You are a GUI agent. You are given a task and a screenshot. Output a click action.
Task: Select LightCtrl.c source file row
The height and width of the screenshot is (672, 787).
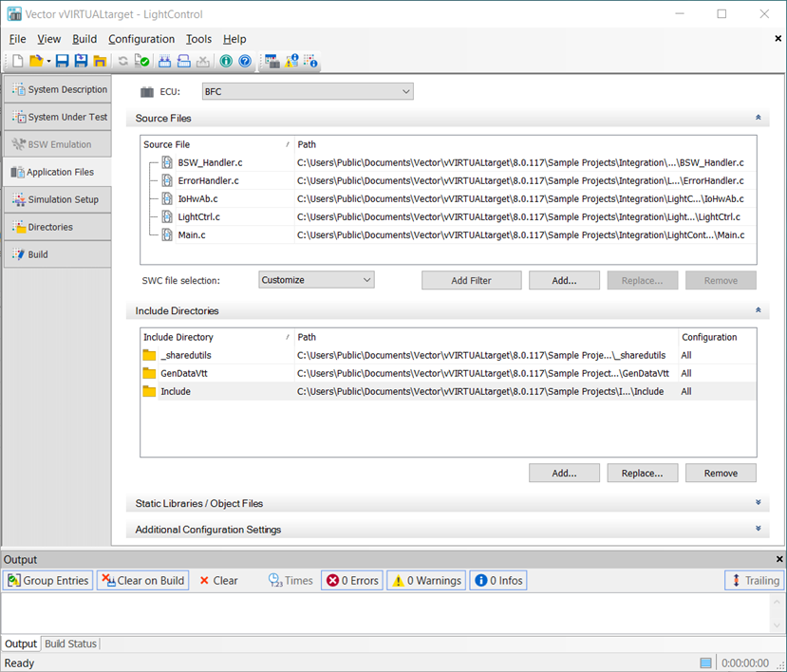point(448,216)
